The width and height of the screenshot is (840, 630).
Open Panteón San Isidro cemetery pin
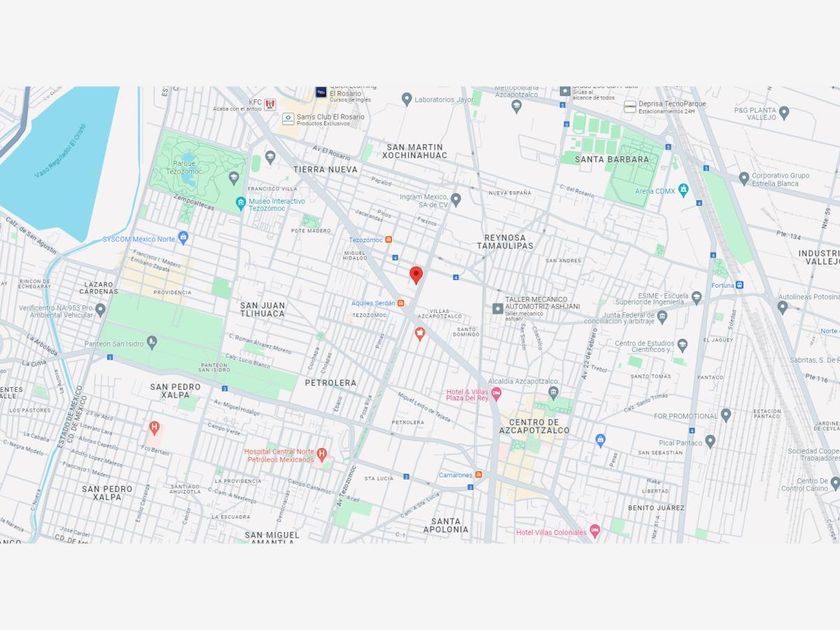[x=152, y=342]
